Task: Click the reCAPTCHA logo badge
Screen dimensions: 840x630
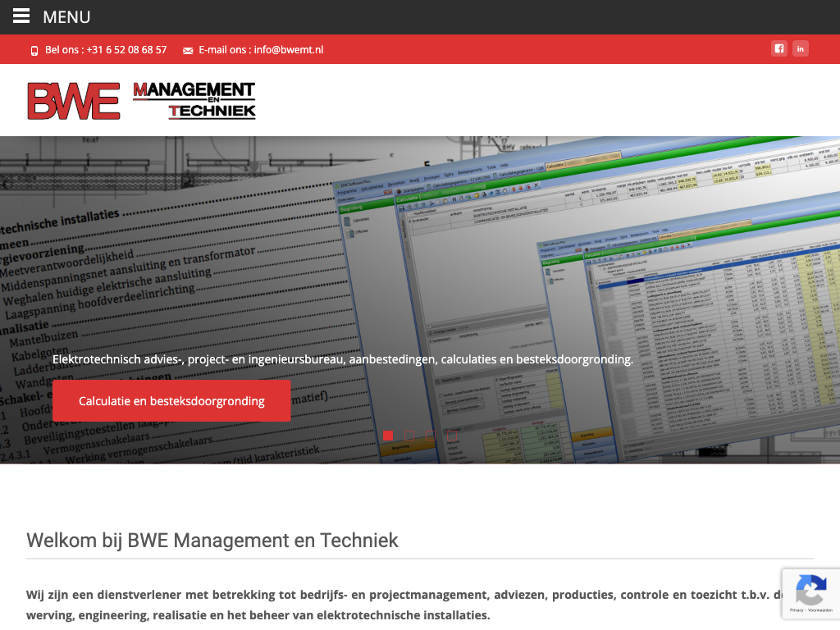Action: 810,589
